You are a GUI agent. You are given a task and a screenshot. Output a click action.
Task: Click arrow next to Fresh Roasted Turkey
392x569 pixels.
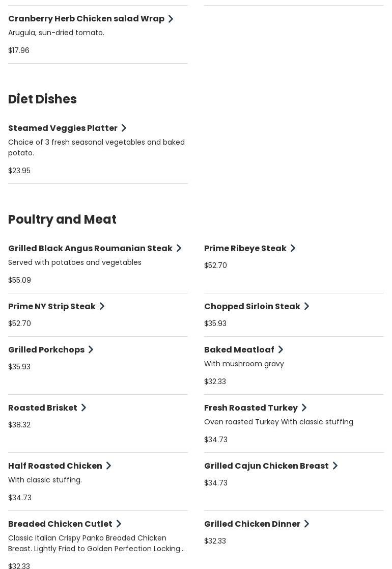(x=304, y=408)
